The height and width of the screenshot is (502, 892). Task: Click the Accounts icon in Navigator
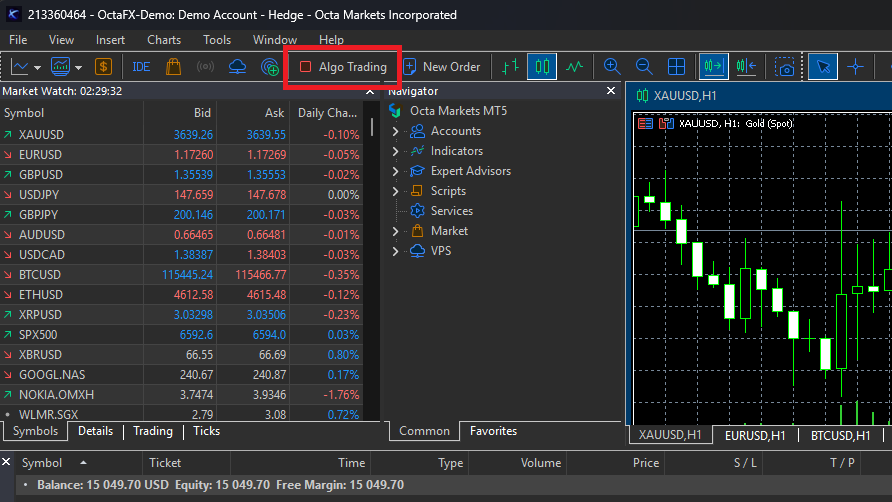click(x=418, y=131)
